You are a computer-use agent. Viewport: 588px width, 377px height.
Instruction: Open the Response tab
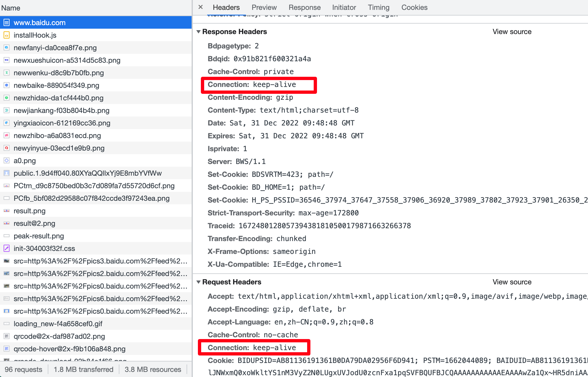[304, 7]
